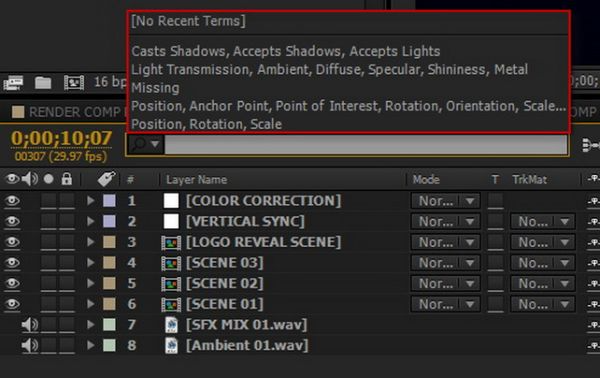Open track matte dropdown for SCENE 01
This screenshot has height=378, width=600.
[x=543, y=304]
